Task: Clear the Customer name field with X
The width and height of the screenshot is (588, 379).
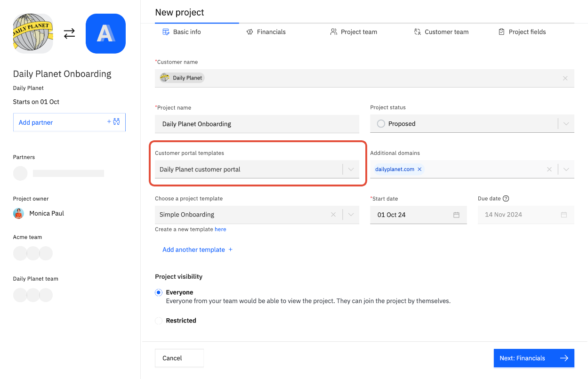Action: (x=565, y=78)
